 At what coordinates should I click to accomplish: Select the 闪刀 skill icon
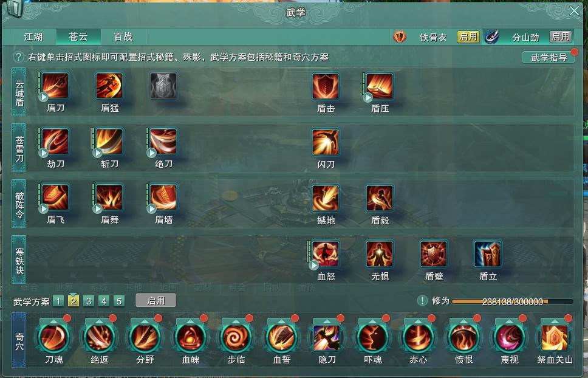pyautogui.click(x=326, y=142)
